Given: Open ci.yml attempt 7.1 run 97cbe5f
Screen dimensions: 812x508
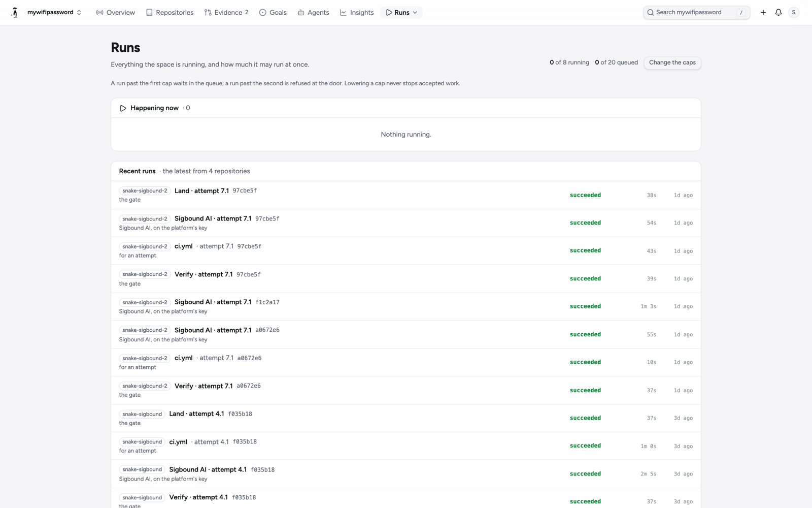Looking at the screenshot, I should click(x=405, y=251).
